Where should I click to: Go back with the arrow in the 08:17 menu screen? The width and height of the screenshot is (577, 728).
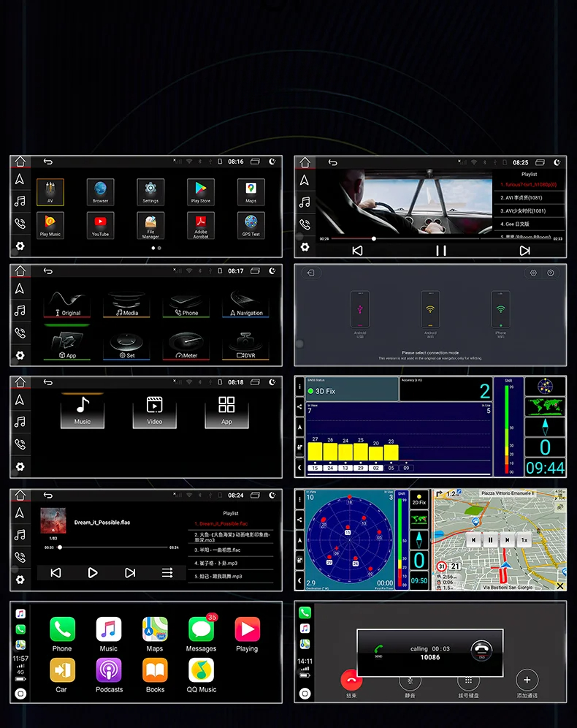click(x=47, y=271)
